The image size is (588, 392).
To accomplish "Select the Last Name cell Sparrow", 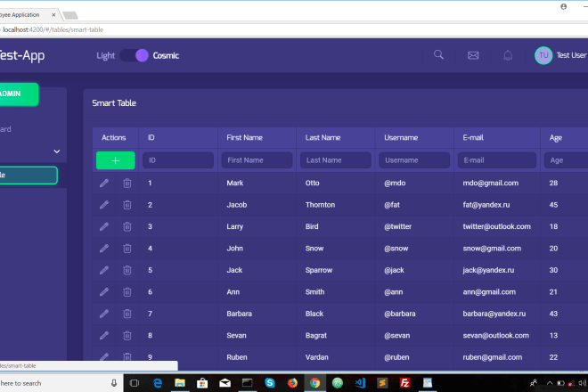I will [319, 270].
